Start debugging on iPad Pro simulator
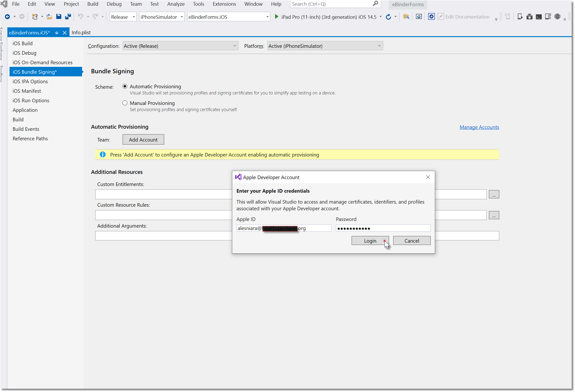 (276, 17)
